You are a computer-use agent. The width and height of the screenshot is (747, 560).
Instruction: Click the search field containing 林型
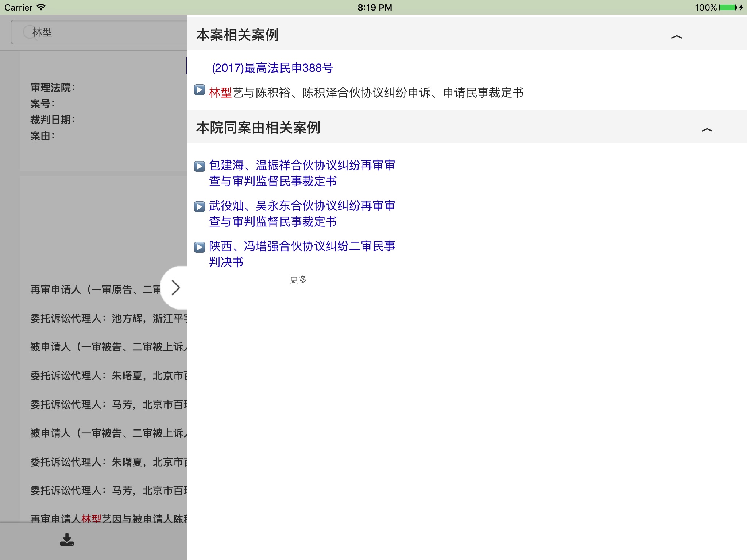coord(99,32)
